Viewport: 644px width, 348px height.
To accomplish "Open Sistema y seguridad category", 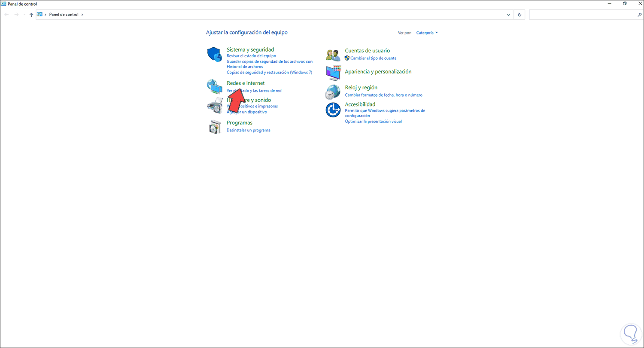I will 250,50.
